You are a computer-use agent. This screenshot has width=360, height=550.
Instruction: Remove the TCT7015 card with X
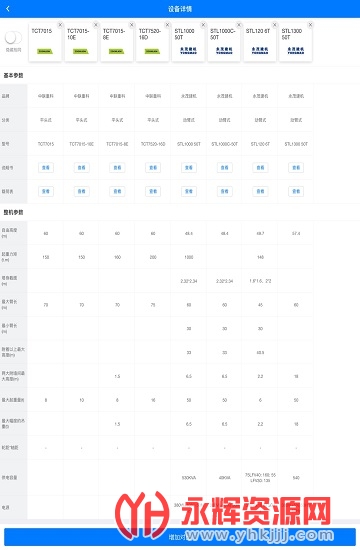click(60, 25)
